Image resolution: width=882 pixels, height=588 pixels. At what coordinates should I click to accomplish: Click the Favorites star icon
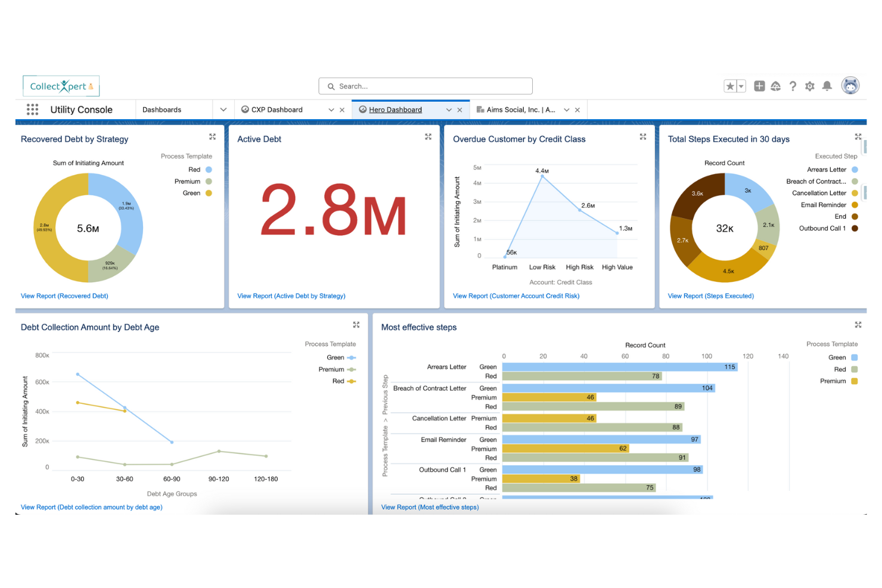731,86
